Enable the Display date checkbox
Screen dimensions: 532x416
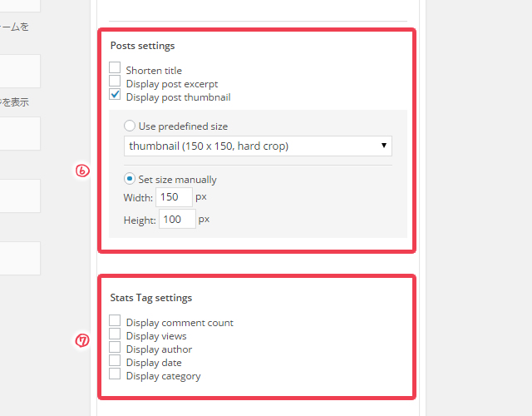point(115,360)
